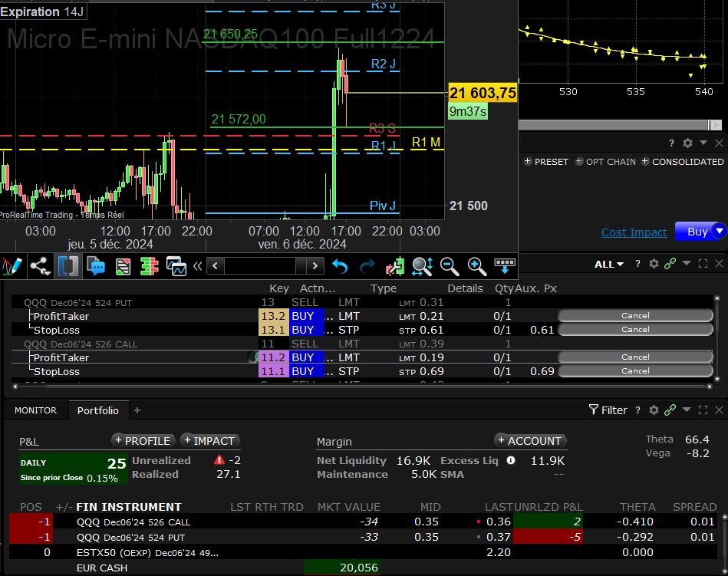Open orders panel settings gear
The width and height of the screenshot is (728, 576).
point(654,264)
